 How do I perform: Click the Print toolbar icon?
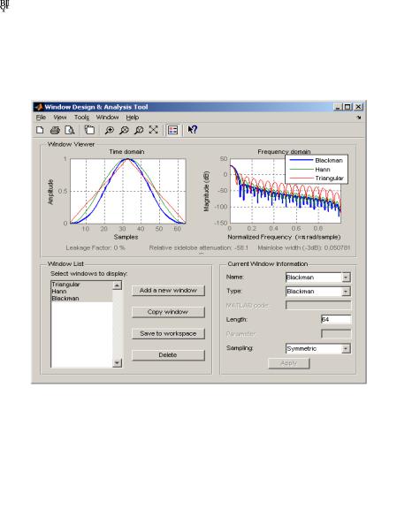click(x=55, y=130)
